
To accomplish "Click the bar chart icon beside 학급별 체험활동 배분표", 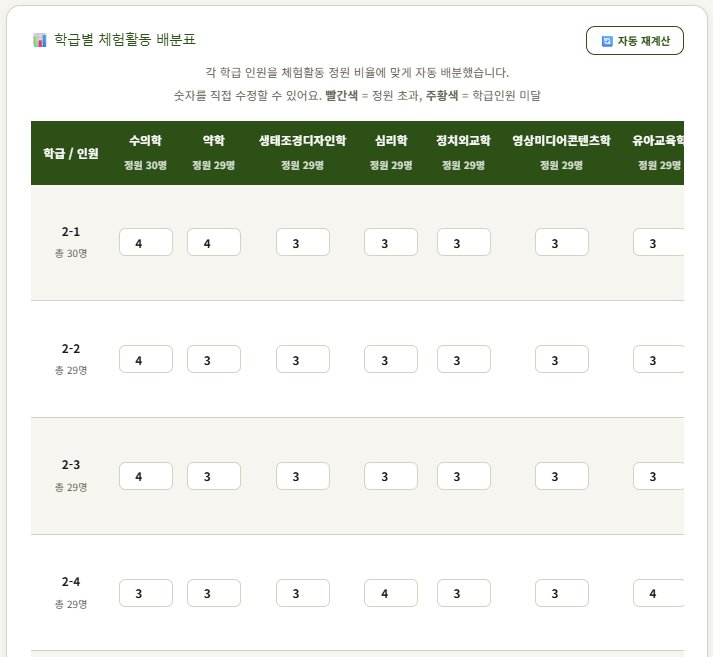I will click(40, 40).
